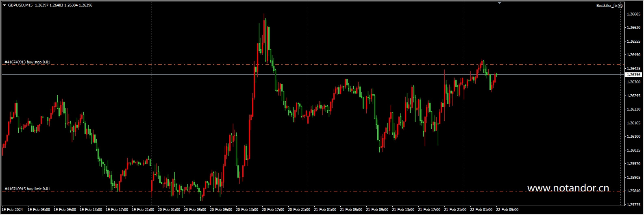Click the 21 Feb 01:00 time label
Screen dimensions: 644x215
[x=325, y=210]
